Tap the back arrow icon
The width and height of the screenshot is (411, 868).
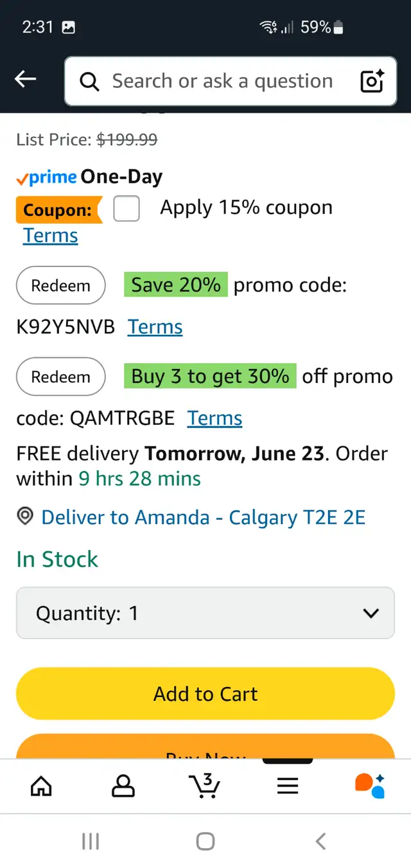pos(26,80)
